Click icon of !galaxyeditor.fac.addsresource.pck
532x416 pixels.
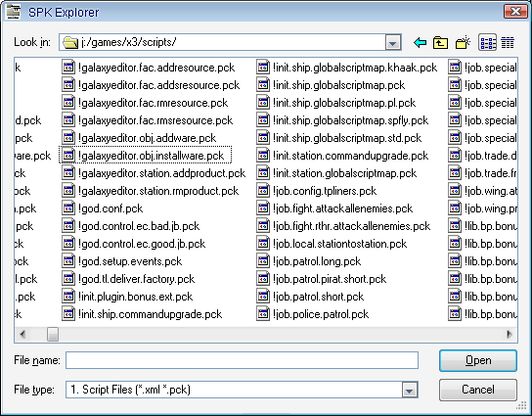[68, 85]
